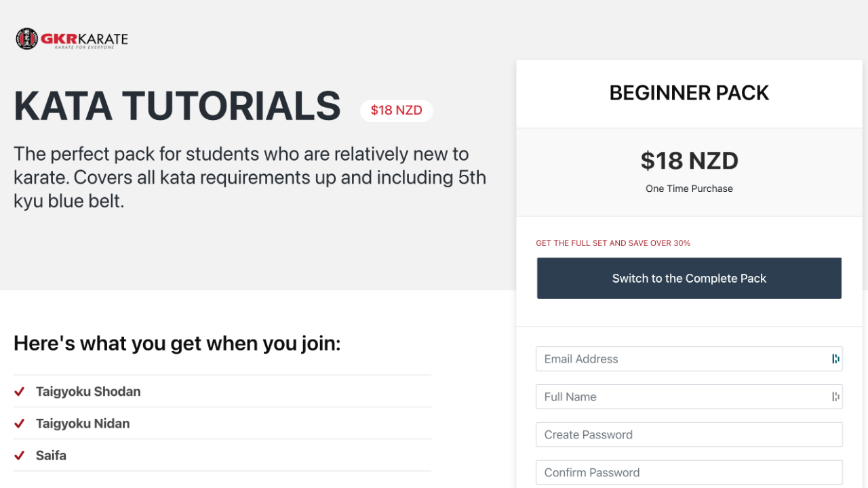Click the 'Get the full set and save' text
The height and width of the screenshot is (488, 868).
click(613, 243)
